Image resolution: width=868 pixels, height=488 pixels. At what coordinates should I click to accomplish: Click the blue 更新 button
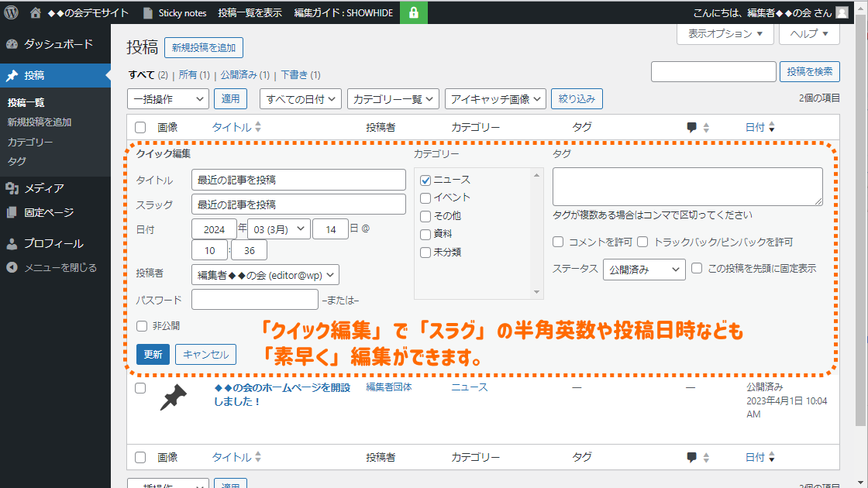[153, 354]
